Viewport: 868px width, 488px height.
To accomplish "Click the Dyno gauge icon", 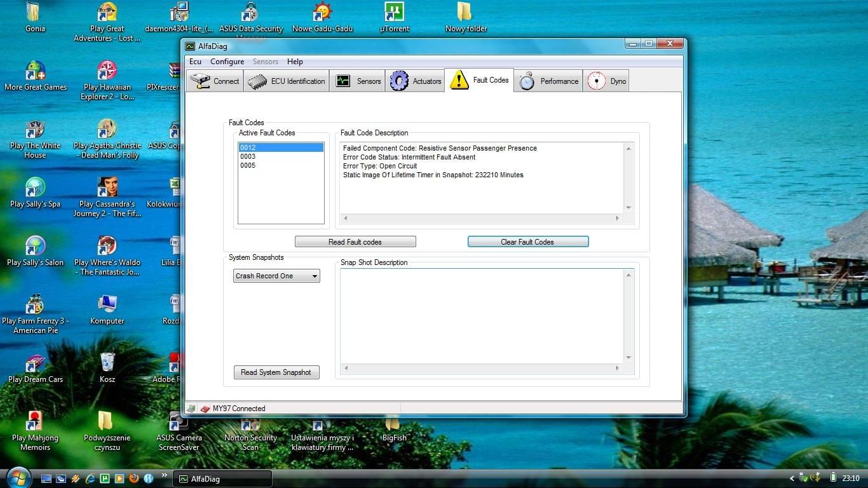I will tap(596, 81).
